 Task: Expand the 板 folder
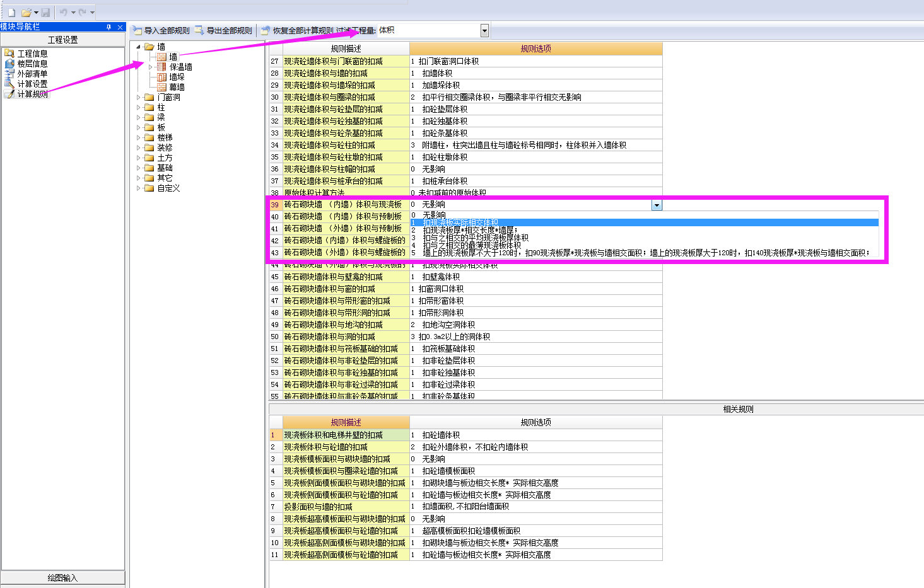139,127
